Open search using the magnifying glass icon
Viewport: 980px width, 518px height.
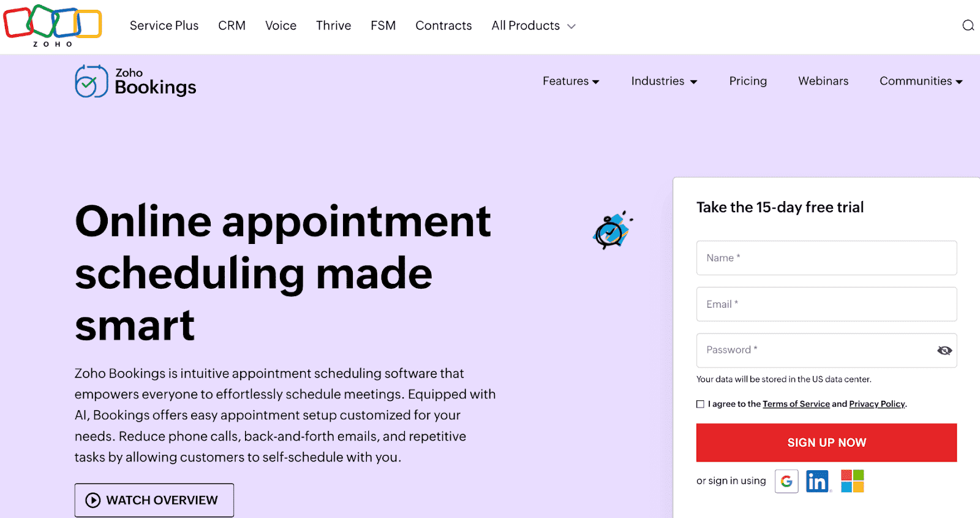click(x=968, y=26)
